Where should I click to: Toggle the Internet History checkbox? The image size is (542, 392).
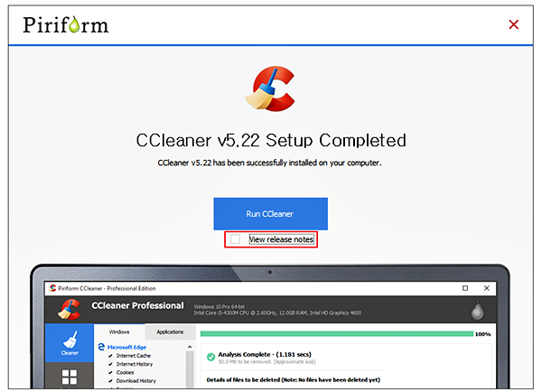(x=110, y=364)
